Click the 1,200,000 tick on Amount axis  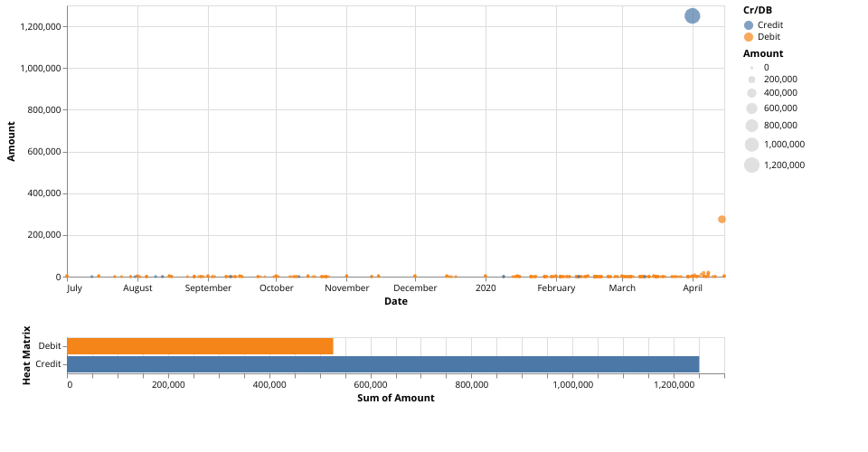(40, 27)
